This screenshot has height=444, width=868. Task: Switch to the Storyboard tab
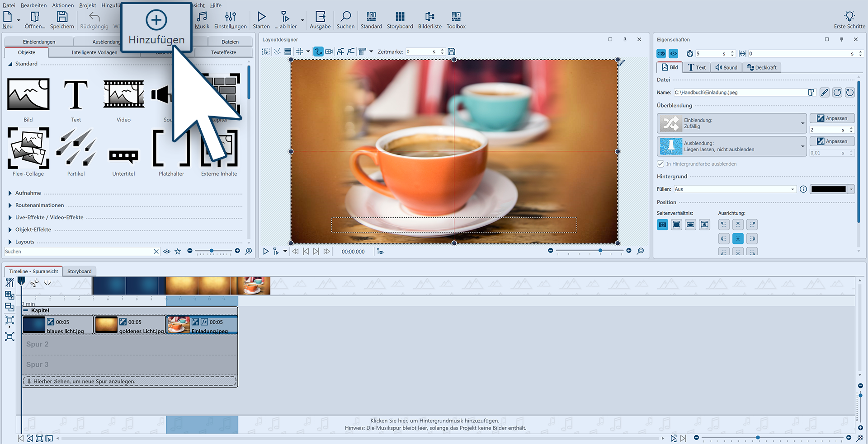pos(79,271)
